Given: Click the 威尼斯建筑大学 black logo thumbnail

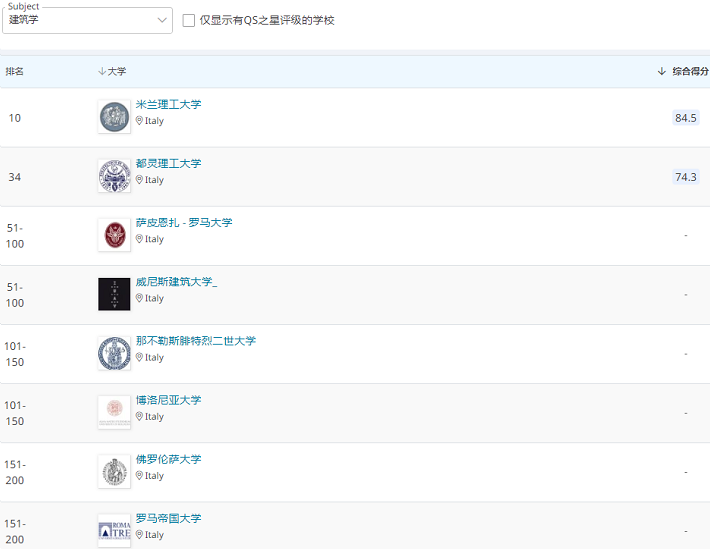Looking at the screenshot, I should pos(114,294).
